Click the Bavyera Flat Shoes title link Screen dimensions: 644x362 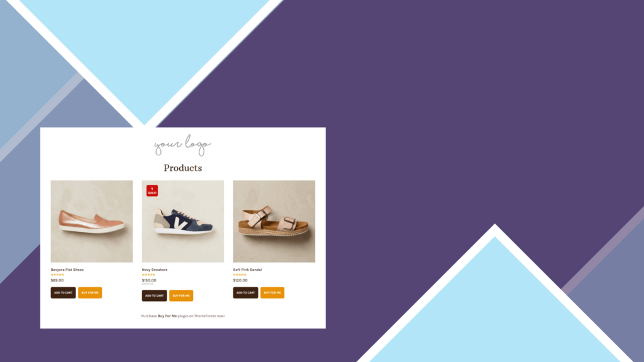pos(67,270)
